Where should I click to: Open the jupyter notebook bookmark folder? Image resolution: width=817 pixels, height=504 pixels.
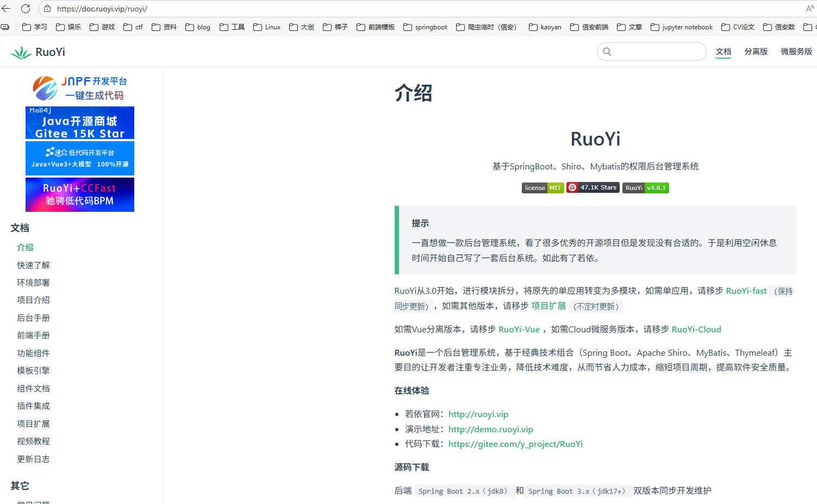click(682, 27)
